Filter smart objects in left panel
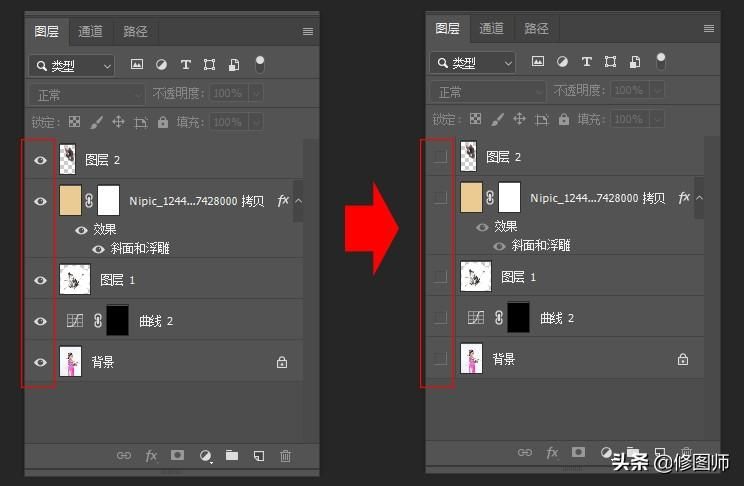This screenshot has width=744, height=486. (x=234, y=65)
